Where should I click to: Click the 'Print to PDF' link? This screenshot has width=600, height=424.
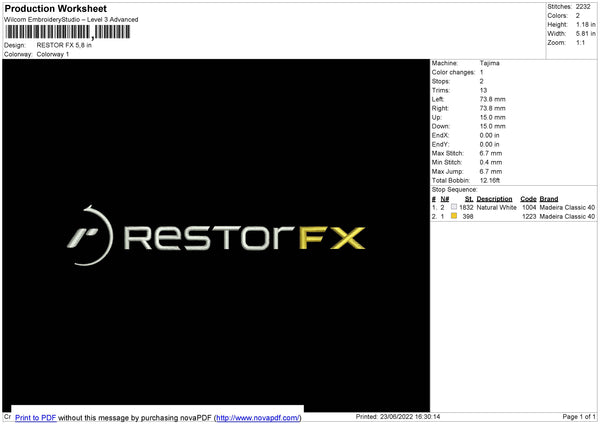[36, 417]
